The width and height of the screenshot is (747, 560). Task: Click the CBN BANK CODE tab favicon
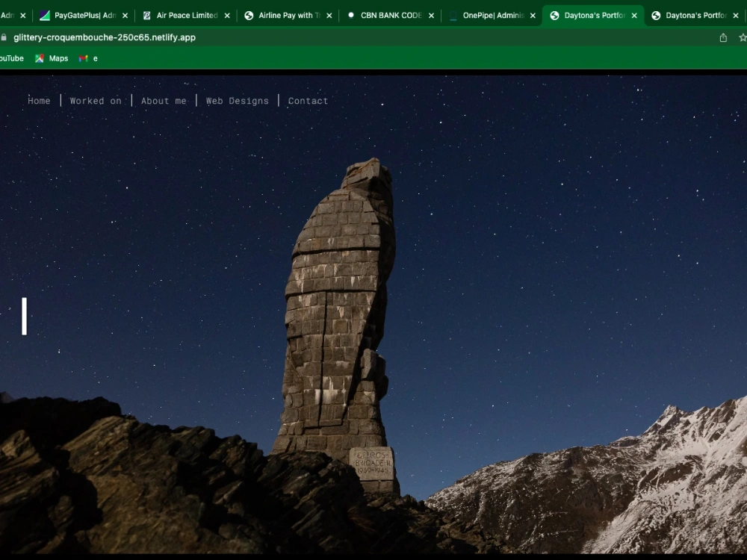pos(351,15)
